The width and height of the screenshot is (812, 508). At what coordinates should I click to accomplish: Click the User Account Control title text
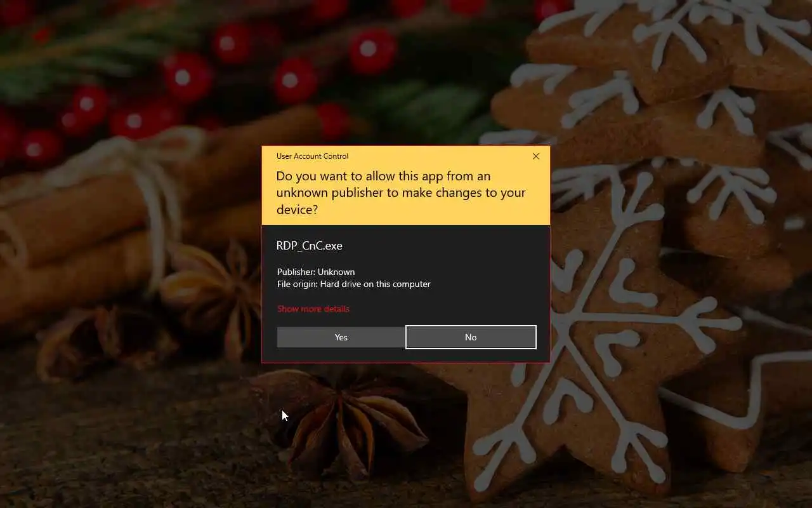coord(312,156)
